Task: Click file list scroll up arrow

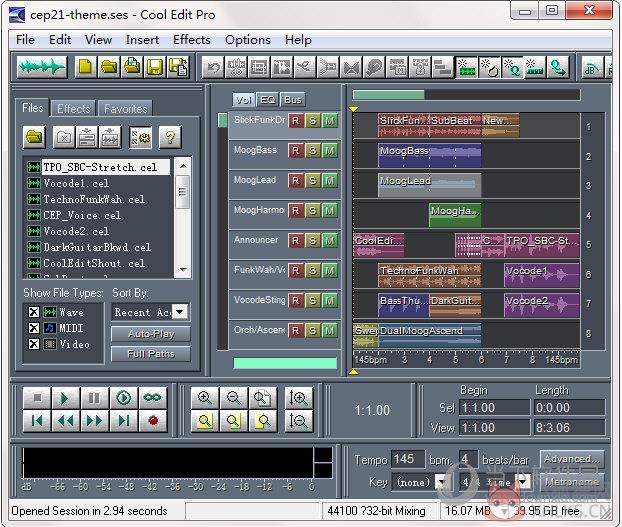Action: [x=183, y=166]
